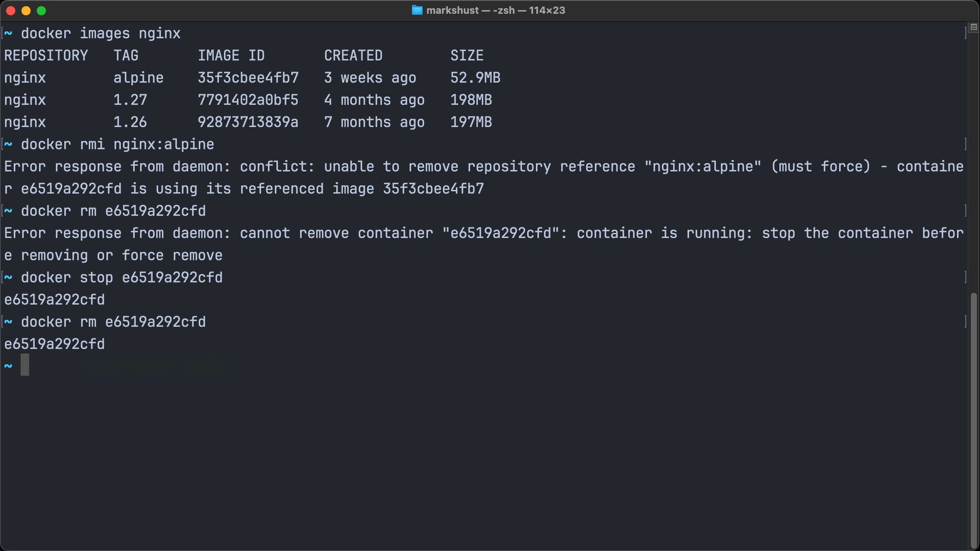Click the split pane icon at top right

(x=973, y=27)
